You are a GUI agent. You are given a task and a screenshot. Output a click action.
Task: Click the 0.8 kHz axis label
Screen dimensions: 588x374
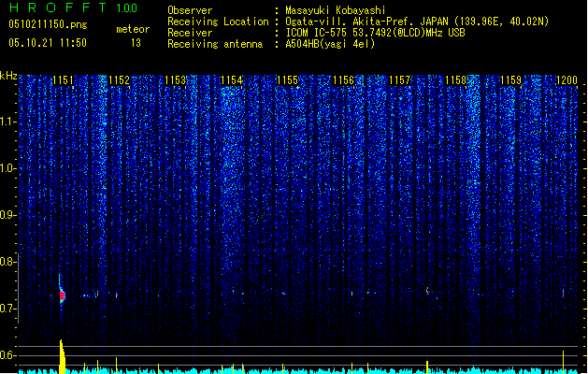click(7, 262)
